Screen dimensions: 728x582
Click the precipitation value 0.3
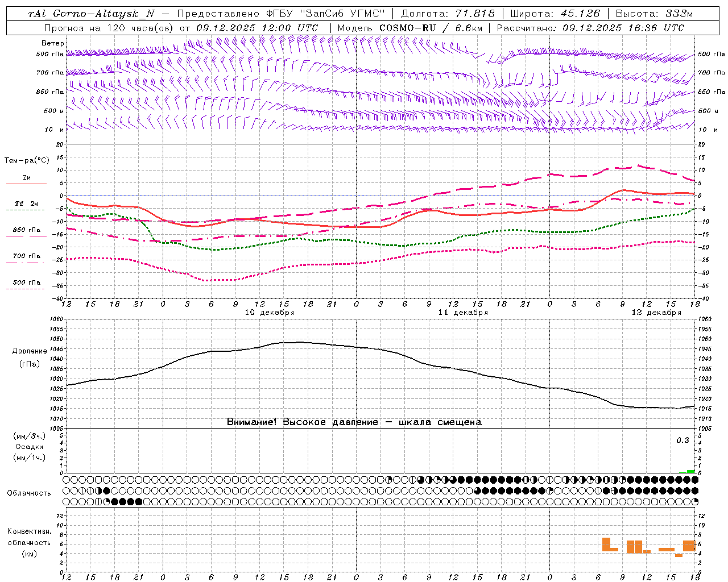(682, 440)
